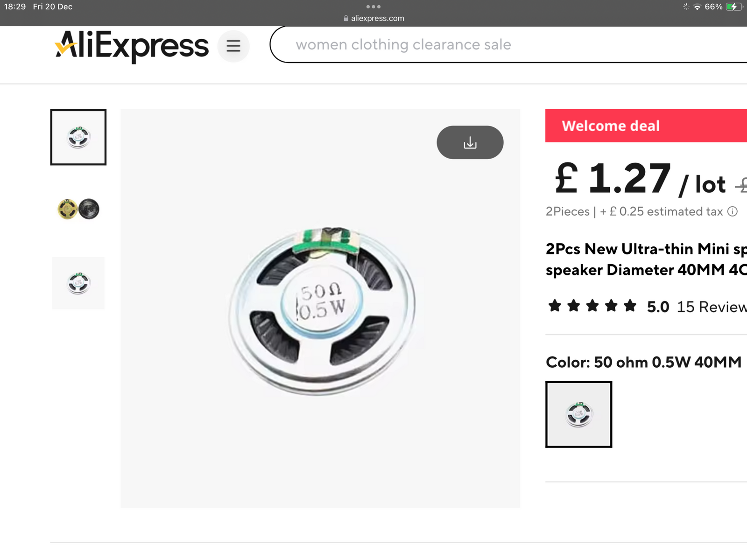The height and width of the screenshot is (560, 747).
Task: Focus the search field with clothing placeholder
Action: [x=467, y=45]
